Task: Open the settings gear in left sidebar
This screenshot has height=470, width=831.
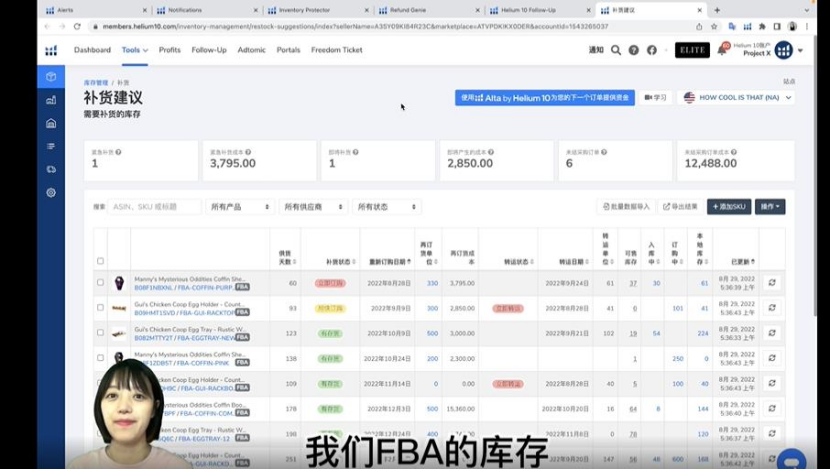Action: pyautogui.click(x=51, y=192)
